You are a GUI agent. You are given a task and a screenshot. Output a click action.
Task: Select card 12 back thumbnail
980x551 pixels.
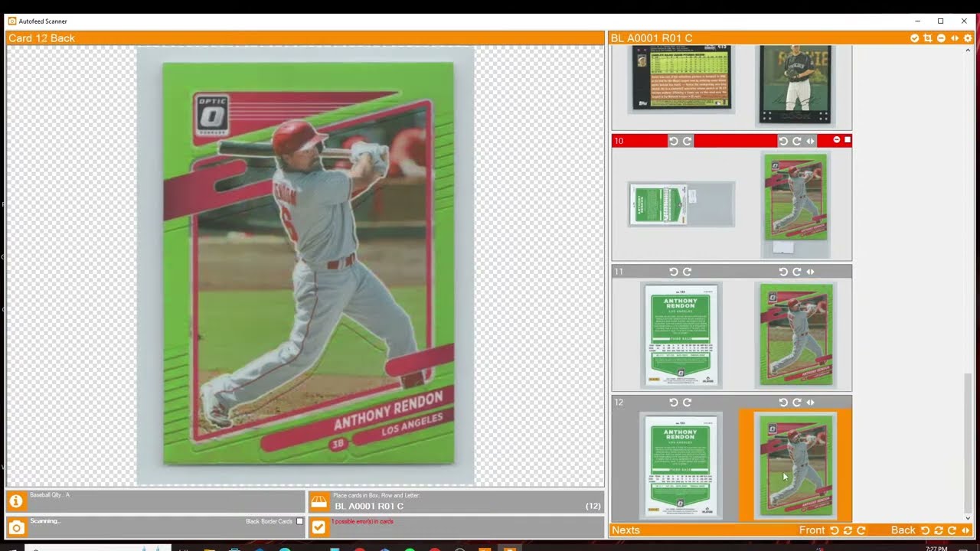coord(681,465)
